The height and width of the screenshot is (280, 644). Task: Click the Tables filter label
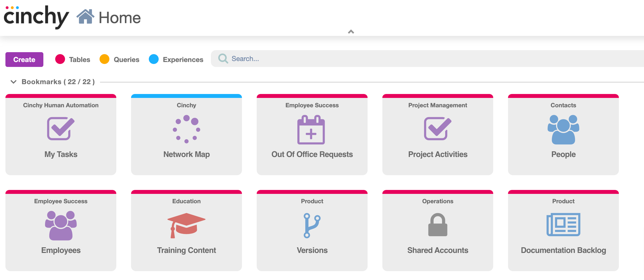pos(80,60)
